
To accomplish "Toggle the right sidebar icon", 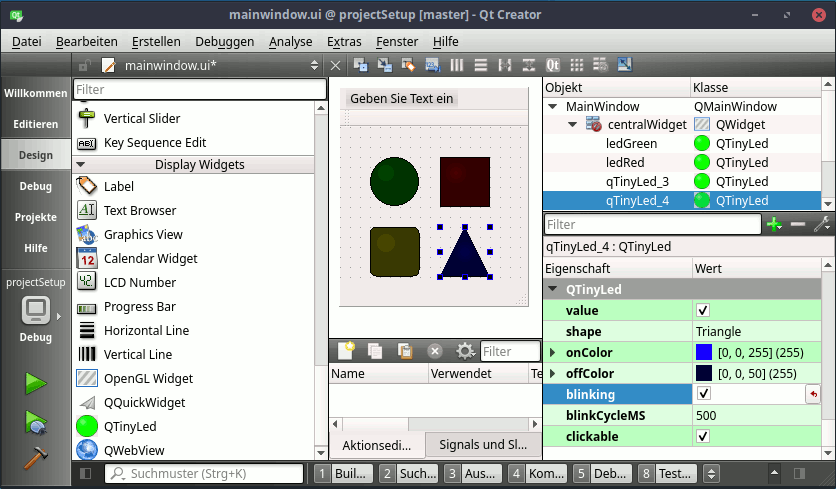I will pyautogui.click(x=799, y=474).
